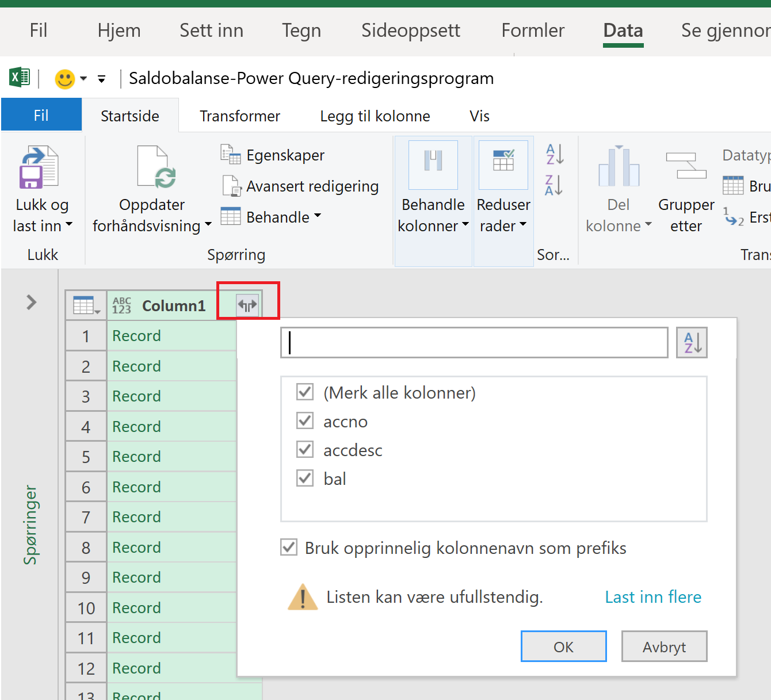Click the expand column button on Column1
This screenshot has width=771, height=700.
point(247,305)
